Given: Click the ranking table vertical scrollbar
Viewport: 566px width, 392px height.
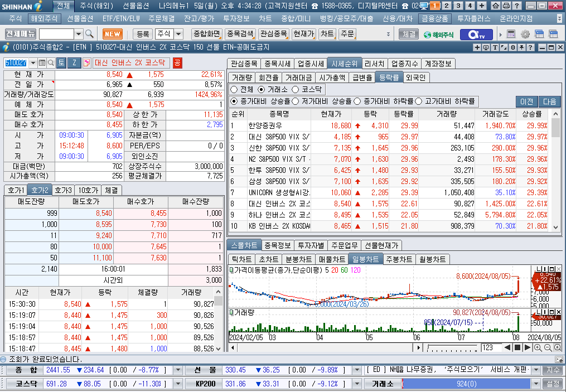Looking at the screenshot, I should 555,171.
